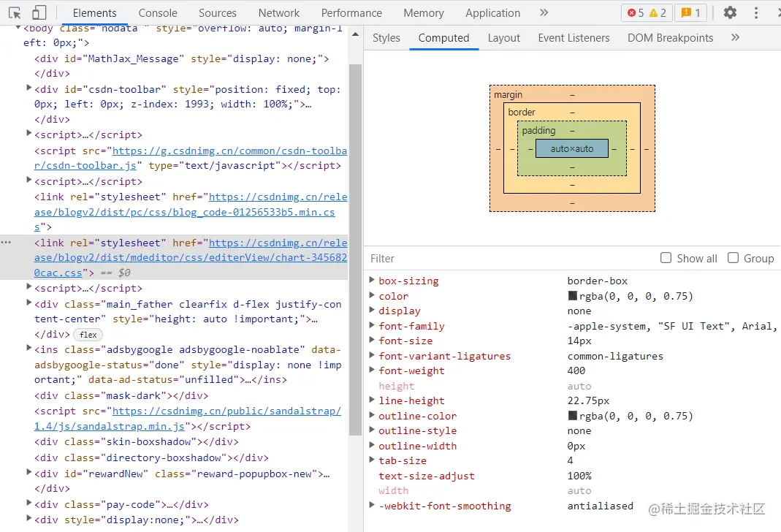This screenshot has width=781, height=532.
Task: Expand the display property
Action: pyautogui.click(x=372, y=310)
